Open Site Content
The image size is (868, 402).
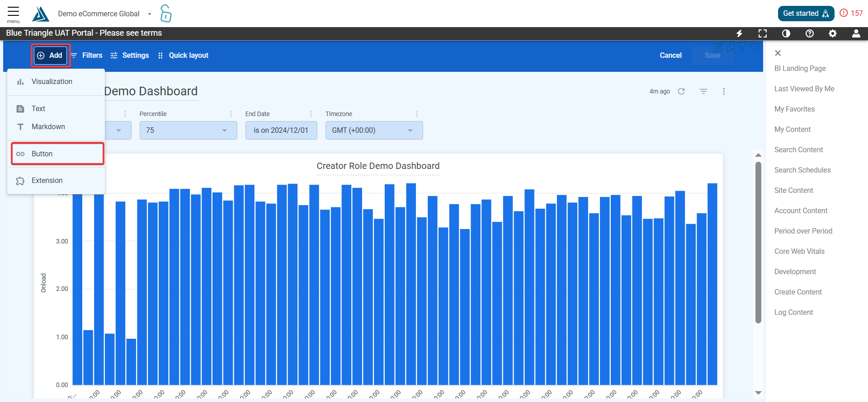tap(793, 191)
